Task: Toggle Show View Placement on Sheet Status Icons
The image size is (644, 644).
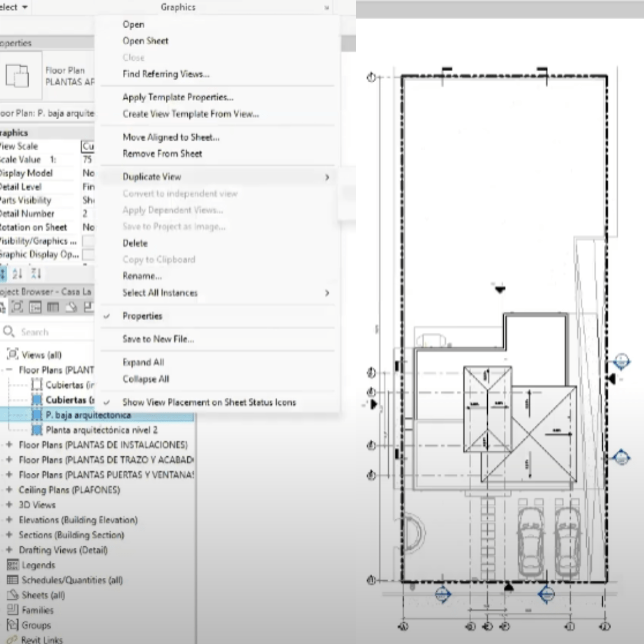Action: 209,402
